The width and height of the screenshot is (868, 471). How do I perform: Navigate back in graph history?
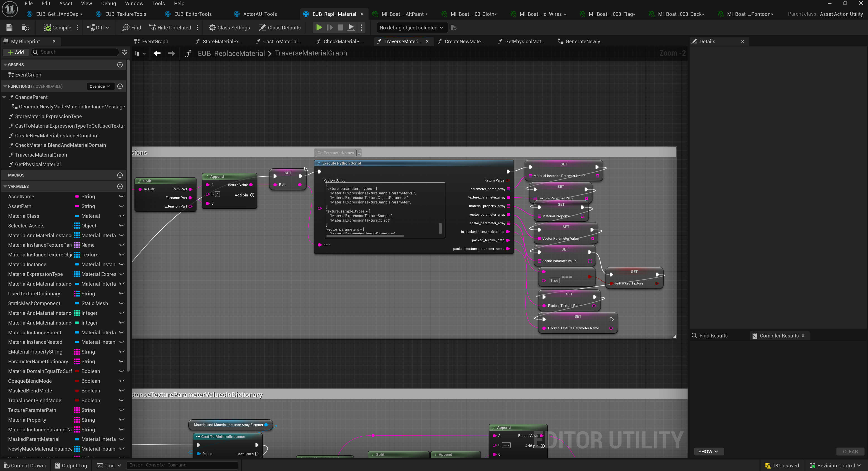[x=157, y=53]
